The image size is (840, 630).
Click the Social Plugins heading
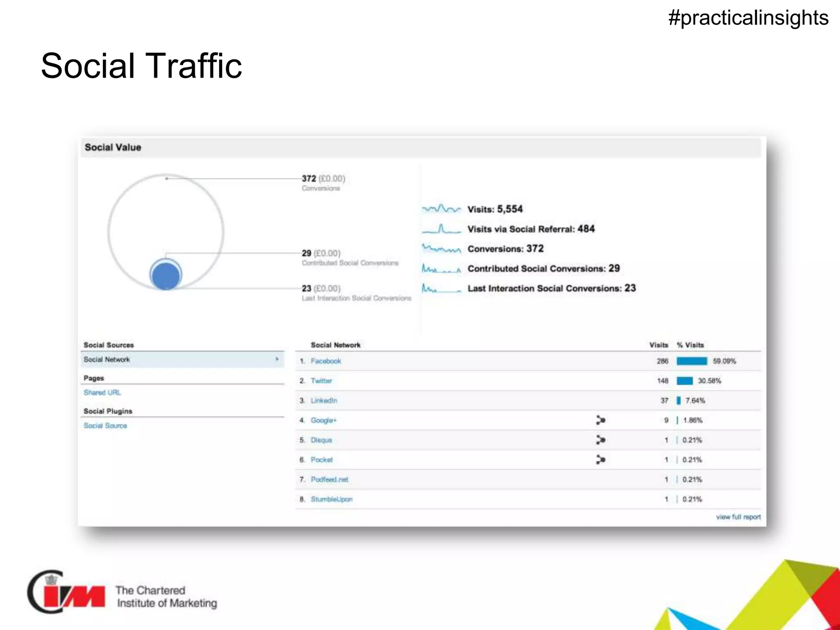[x=108, y=411]
